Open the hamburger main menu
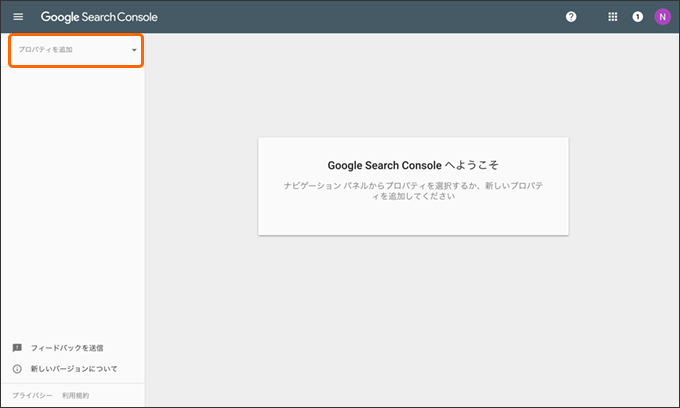Image resolution: width=680 pixels, height=408 pixels. click(x=18, y=16)
